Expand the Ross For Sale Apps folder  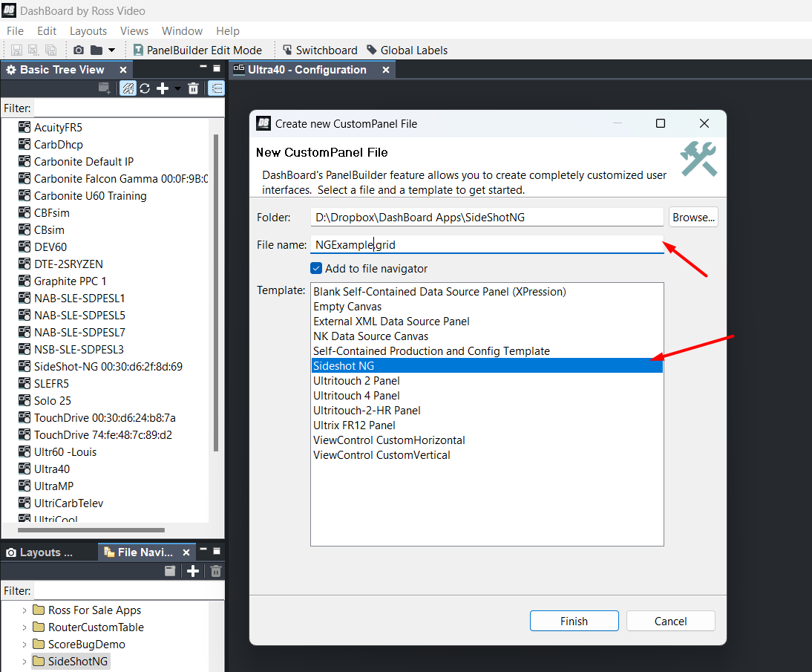coord(24,610)
